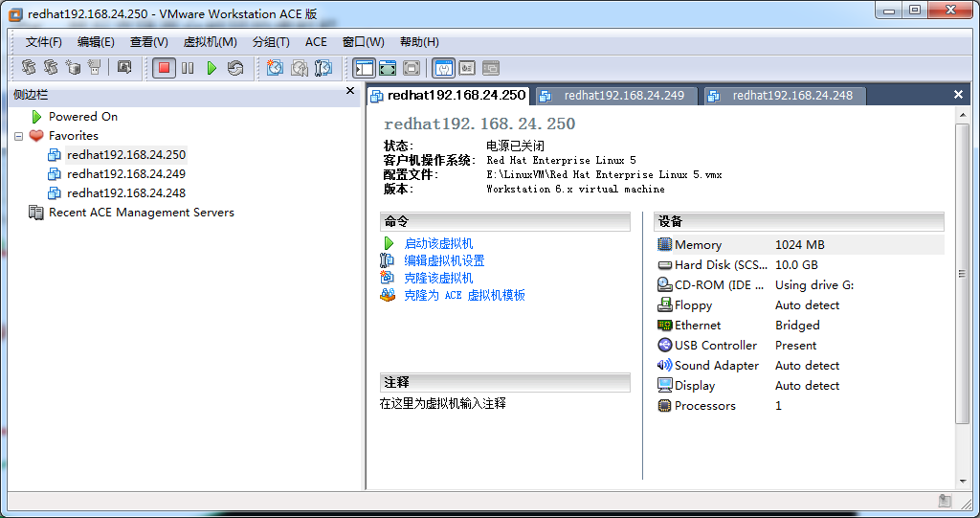This screenshot has height=518, width=980.
Task: Select the Favorites folder in sidebar
Action: 73,136
